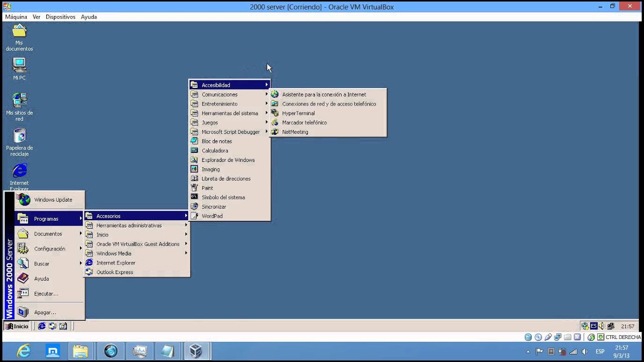Launch Outlook Express from Programas menu

click(137, 272)
